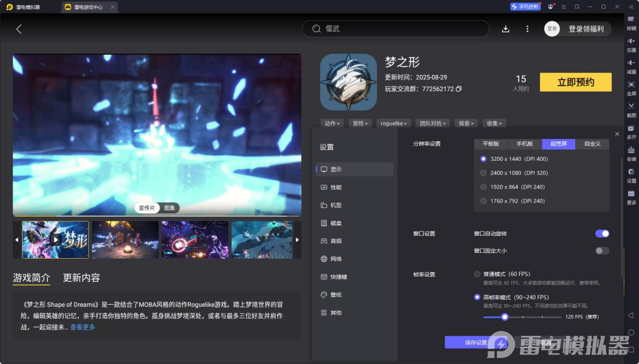Image resolution: width=639 pixels, height=364 pixels.
Task: Collapse sidebar with double chevron icon
Action: [x=631, y=7]
